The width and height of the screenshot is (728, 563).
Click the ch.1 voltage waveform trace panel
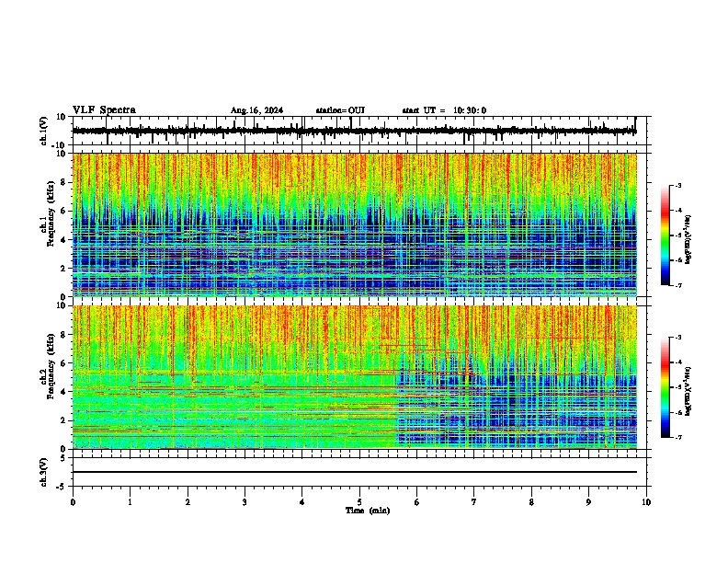(359, 131)
